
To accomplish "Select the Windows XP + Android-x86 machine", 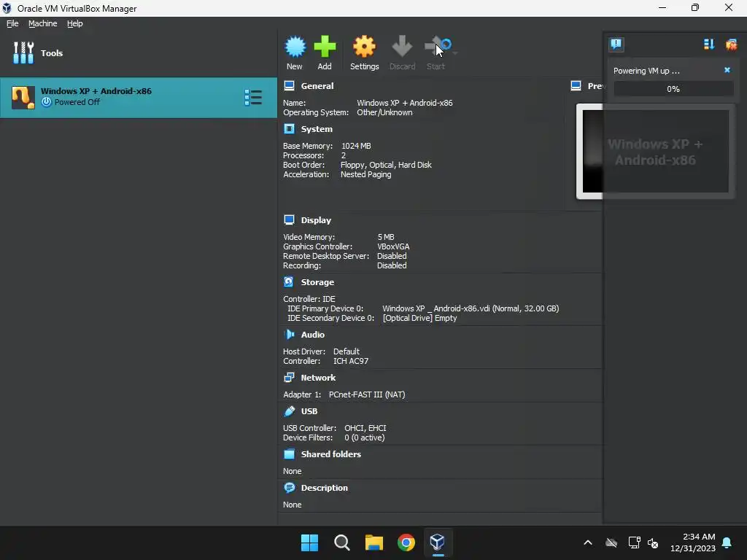I will tap(138, 98).
